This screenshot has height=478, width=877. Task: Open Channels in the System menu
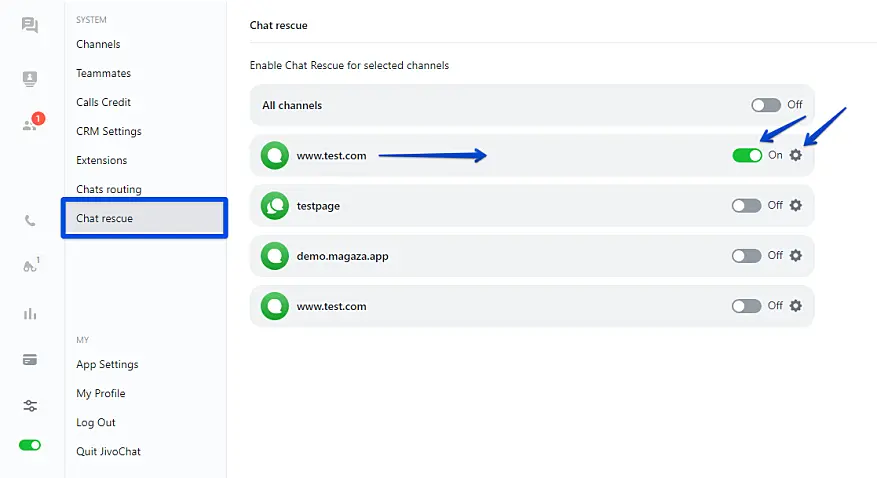click(x=98, y=44)
